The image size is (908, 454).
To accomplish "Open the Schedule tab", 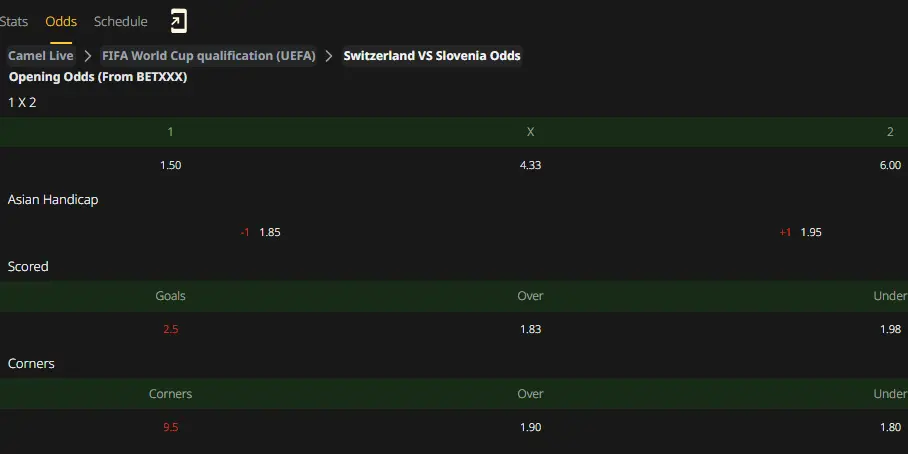I will click(120, 21).
